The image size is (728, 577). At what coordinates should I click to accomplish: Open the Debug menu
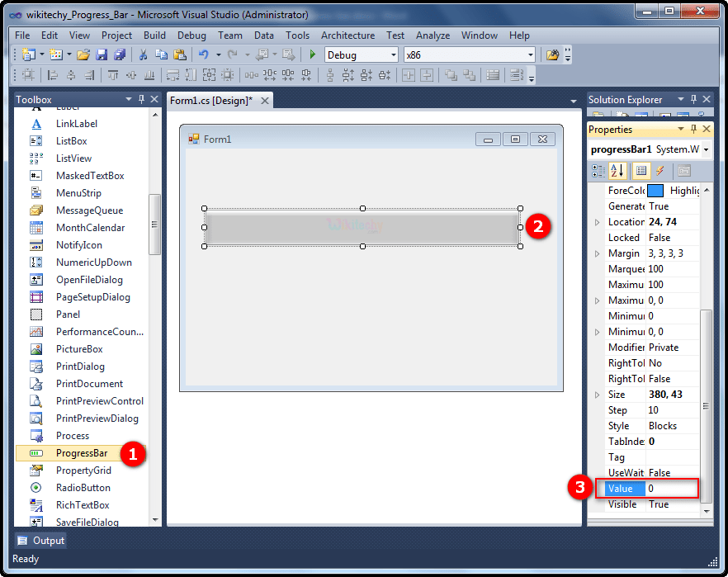(191, 35)
